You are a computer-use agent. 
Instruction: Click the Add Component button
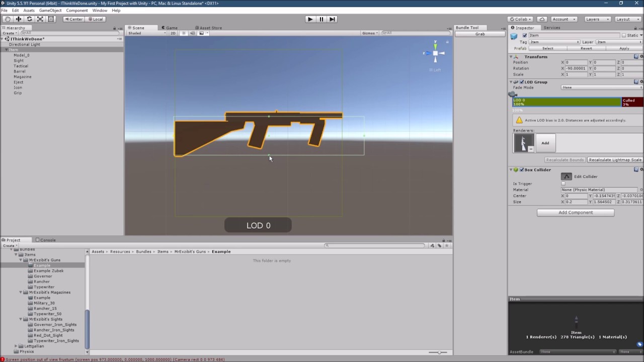pos(576,213)
